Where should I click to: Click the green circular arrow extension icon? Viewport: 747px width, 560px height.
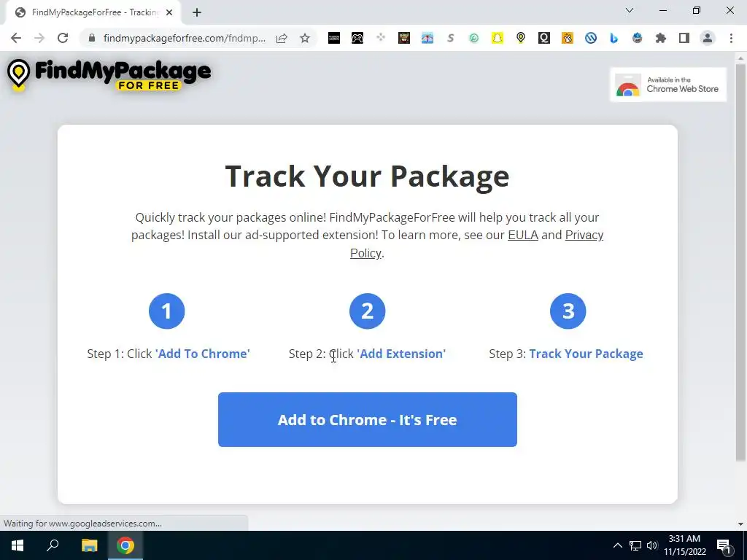click(474, 38)
